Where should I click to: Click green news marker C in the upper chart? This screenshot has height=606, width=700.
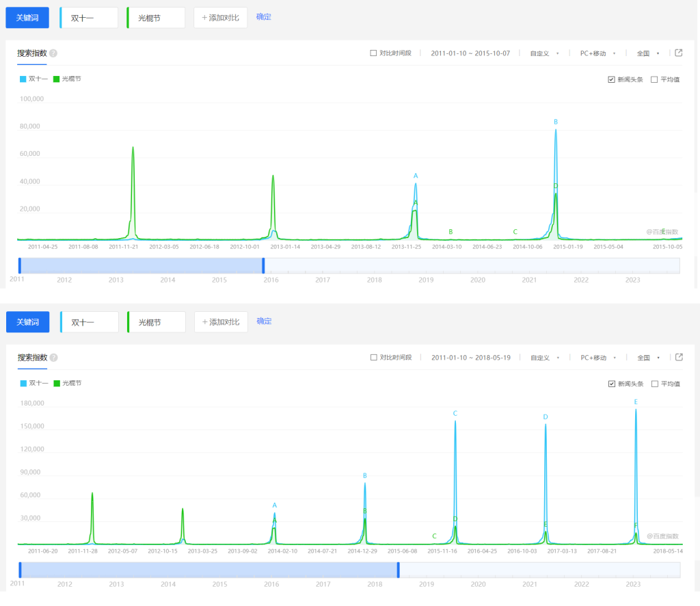515,232
